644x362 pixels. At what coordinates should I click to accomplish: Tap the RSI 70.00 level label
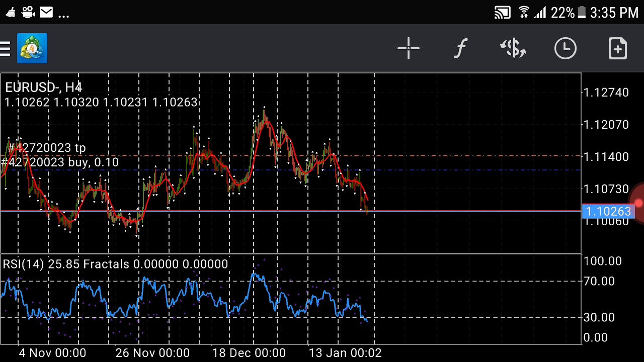tap(599, 282)
